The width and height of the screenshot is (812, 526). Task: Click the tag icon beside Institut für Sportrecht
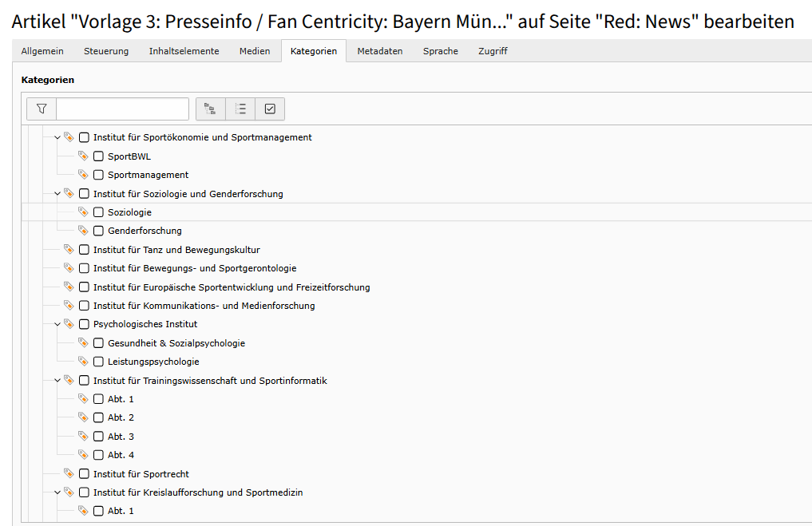point(69,474)
